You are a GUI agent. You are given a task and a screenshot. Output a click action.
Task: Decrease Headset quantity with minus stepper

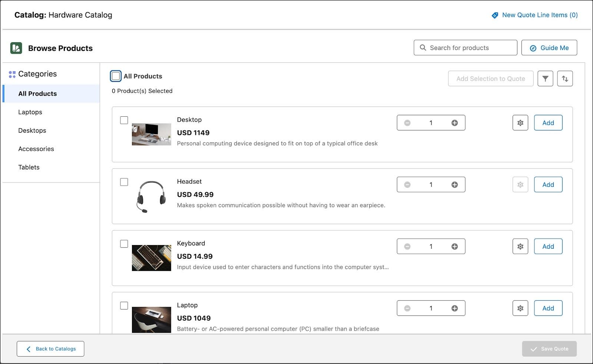(x=407, y=184)
